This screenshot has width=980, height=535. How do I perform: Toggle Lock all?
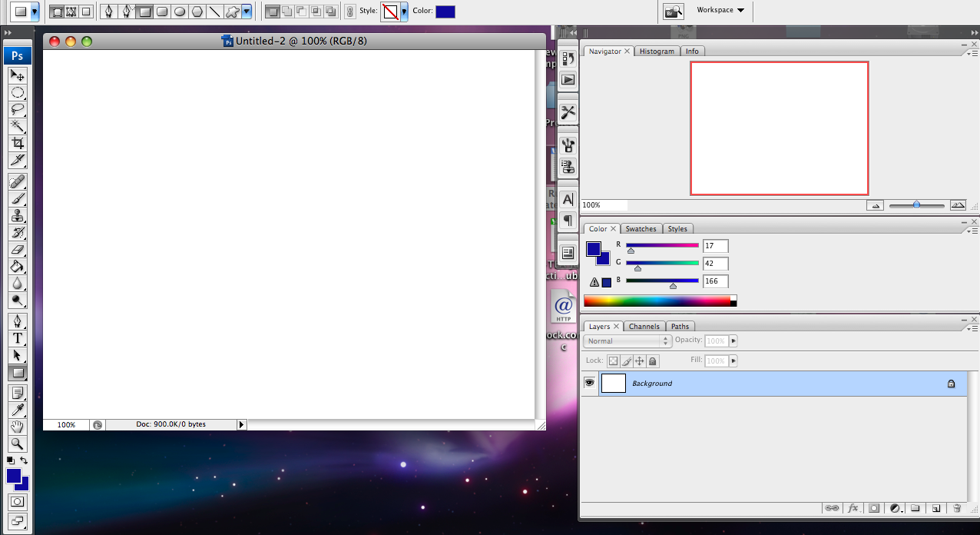(653, 361)
